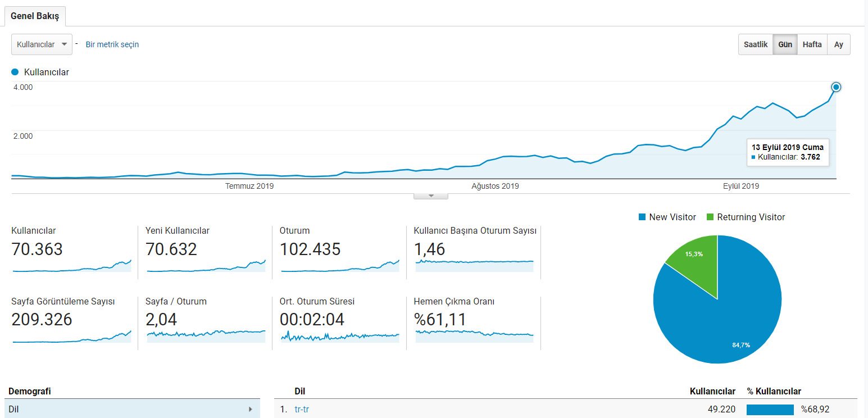Click the Eylül 2019 axis label
This screenshot has width=868, height=418.
click(741, 186)
